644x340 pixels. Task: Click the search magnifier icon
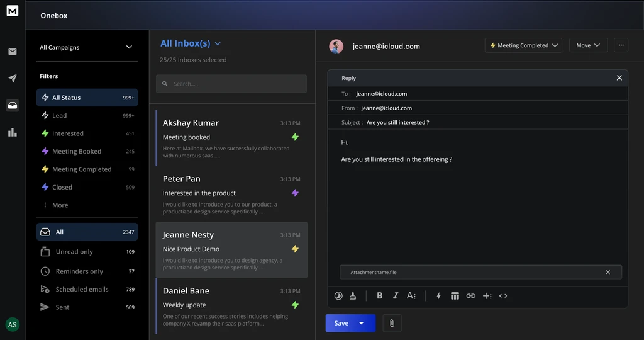pyautogui.click(x=165, y=84)
